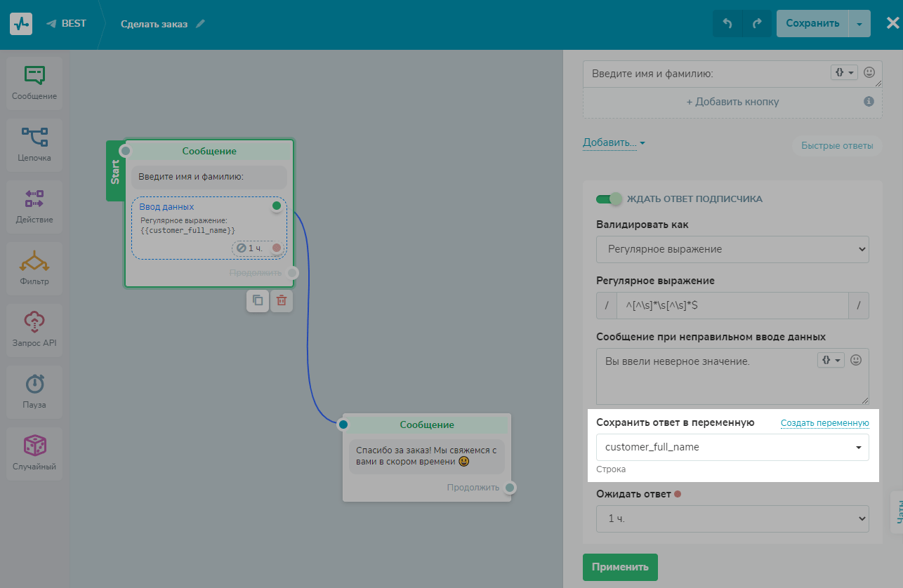Duplicate the block with the copy icon
Image resolution: width=903 pixels, height=588 pixels.
[x=258, y=300]
